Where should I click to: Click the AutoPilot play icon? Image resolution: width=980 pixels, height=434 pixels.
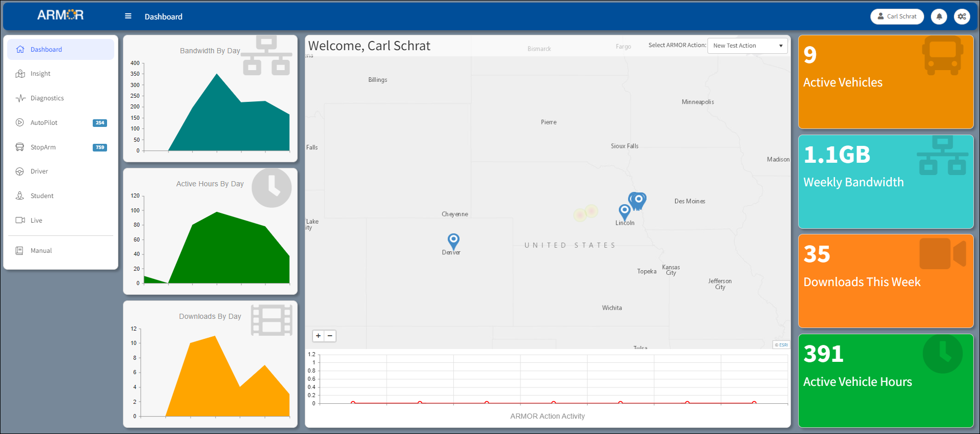(x=20, y=122)
